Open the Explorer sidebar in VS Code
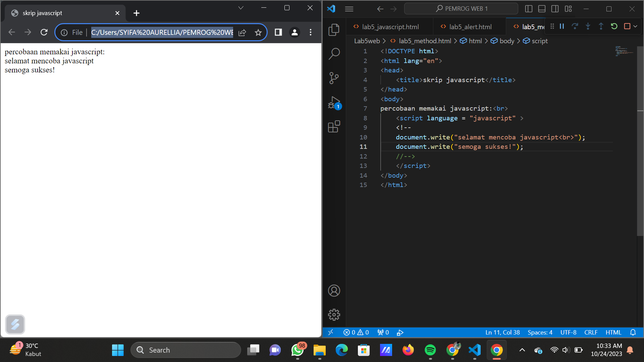The width and height of the screenshot is (644, 362). [334, 29]
